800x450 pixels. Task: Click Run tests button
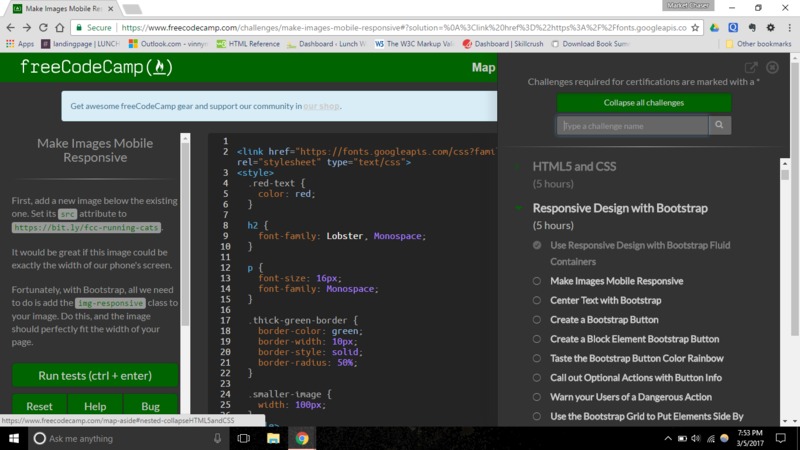(x=94, y=375)
